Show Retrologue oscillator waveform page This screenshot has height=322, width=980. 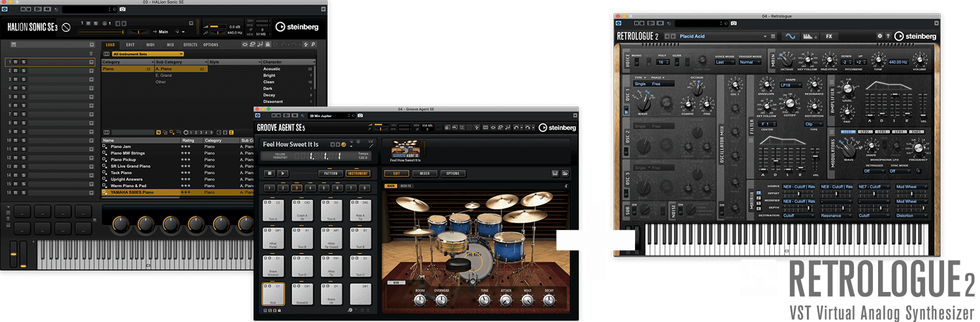(x=791, y=37)
